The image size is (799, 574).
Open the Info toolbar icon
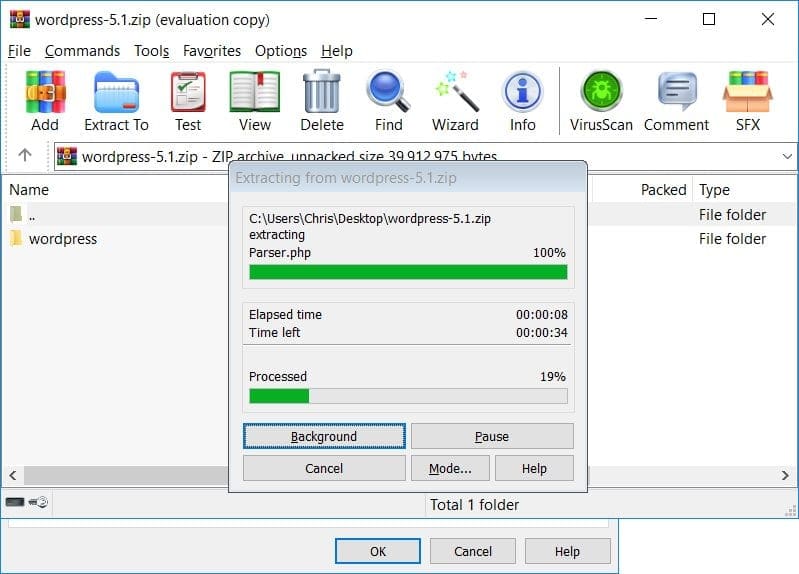(x=522, y=92)
